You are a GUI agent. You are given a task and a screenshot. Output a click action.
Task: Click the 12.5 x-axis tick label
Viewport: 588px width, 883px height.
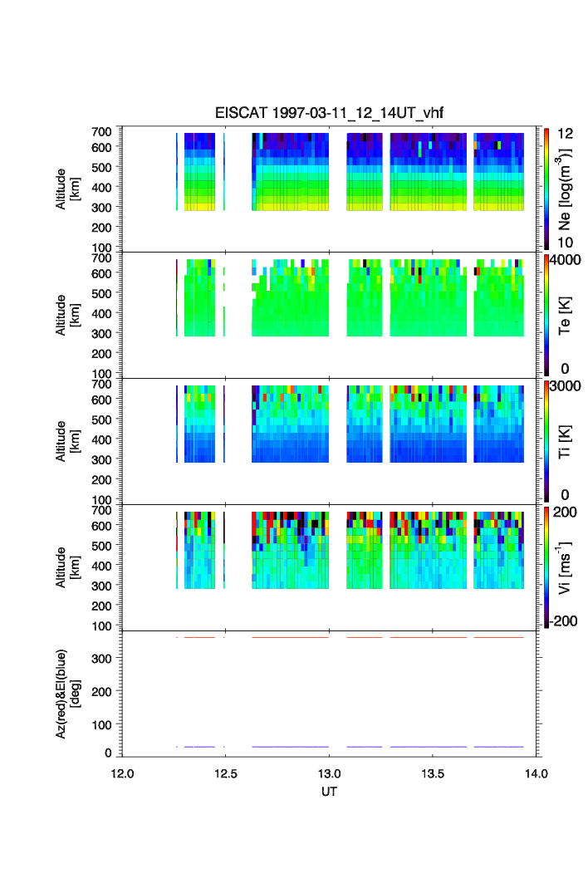[x=225, y=773]
